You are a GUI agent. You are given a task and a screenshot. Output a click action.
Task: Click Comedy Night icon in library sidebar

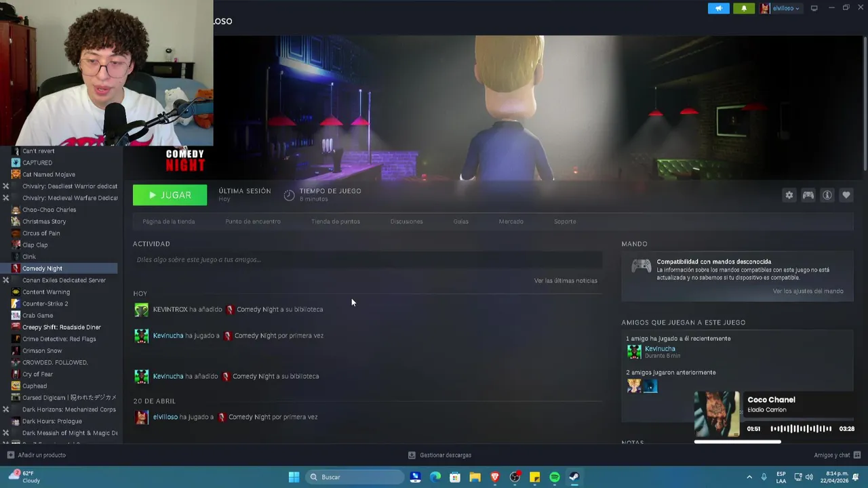16,268
